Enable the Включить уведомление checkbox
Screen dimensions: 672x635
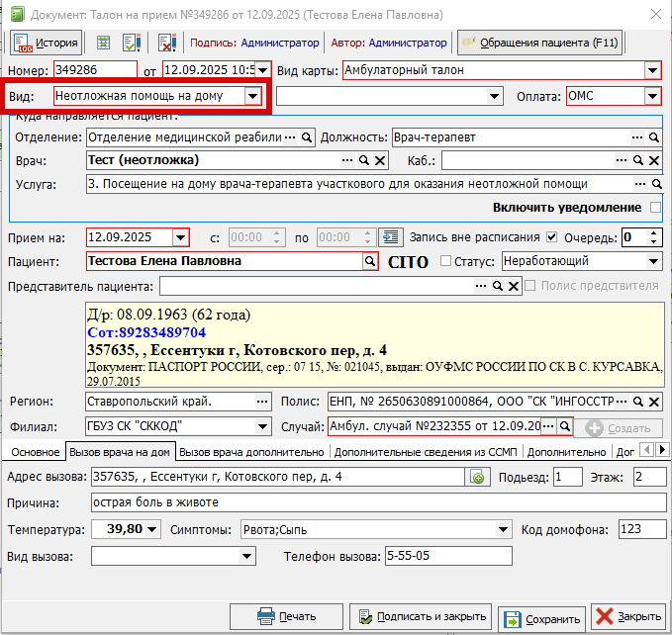[654, 208]
